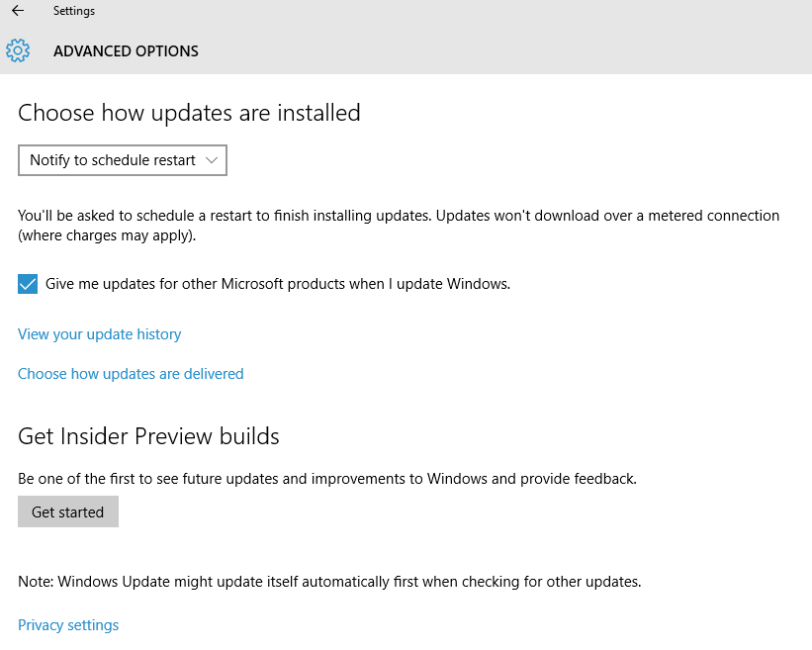The width and height of the screenshot is (812, 650).
Task: Uncheck the Microsoft products updates checkbox
Action: (28, 284)
